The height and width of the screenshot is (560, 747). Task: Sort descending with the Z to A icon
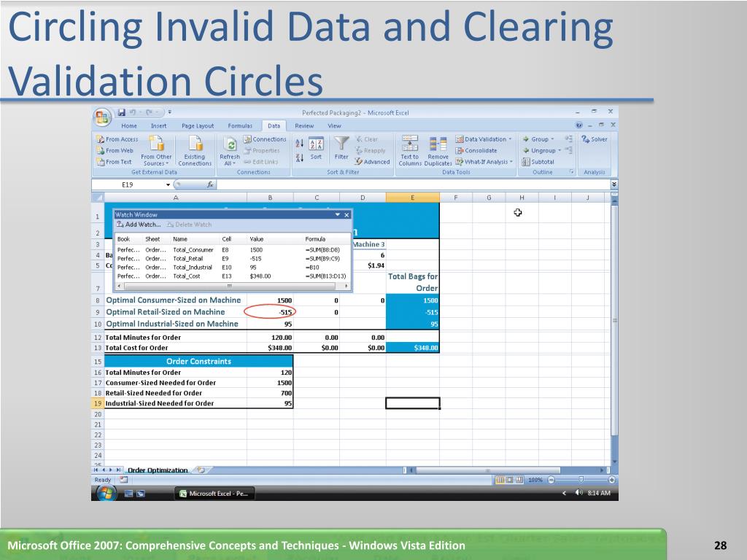point(300,157)
